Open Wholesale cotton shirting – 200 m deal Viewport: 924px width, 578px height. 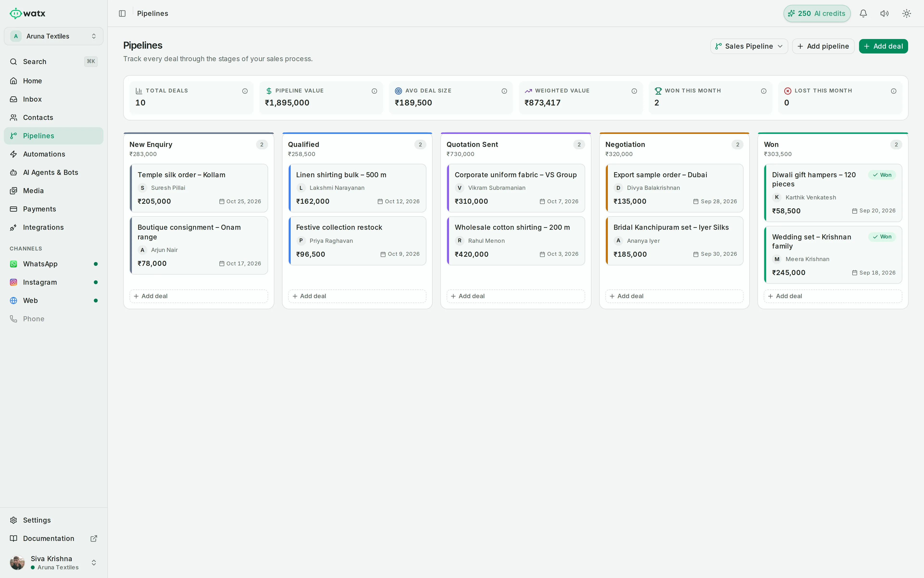tap(515, 241)
